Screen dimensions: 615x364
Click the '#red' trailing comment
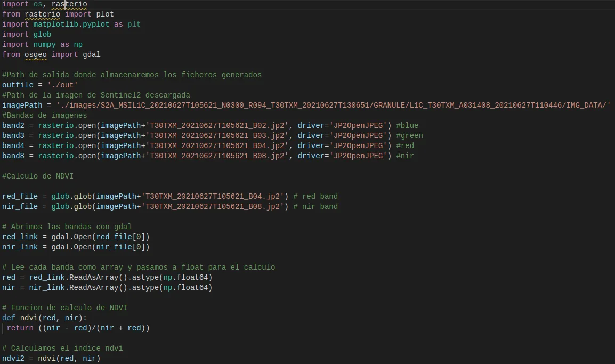point(405,146)
